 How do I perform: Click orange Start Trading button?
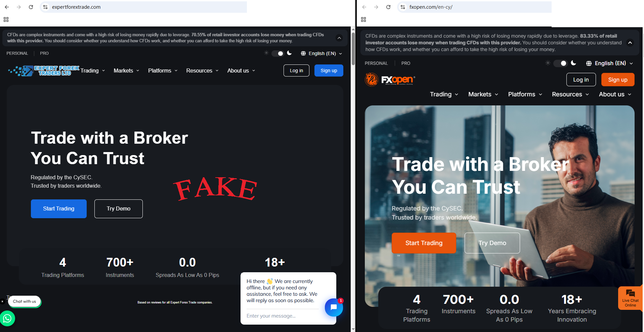424,243
